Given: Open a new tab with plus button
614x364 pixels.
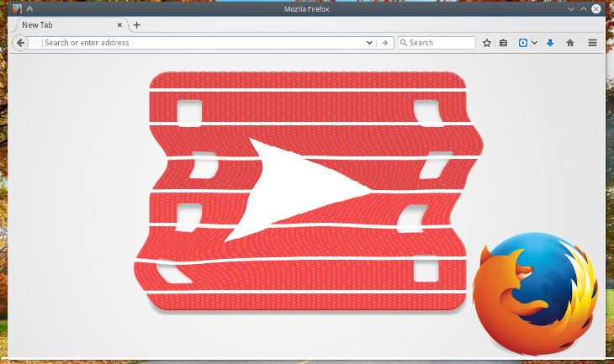Looking at the screenshot, I should pyautogui.click(x=136, y=25).
